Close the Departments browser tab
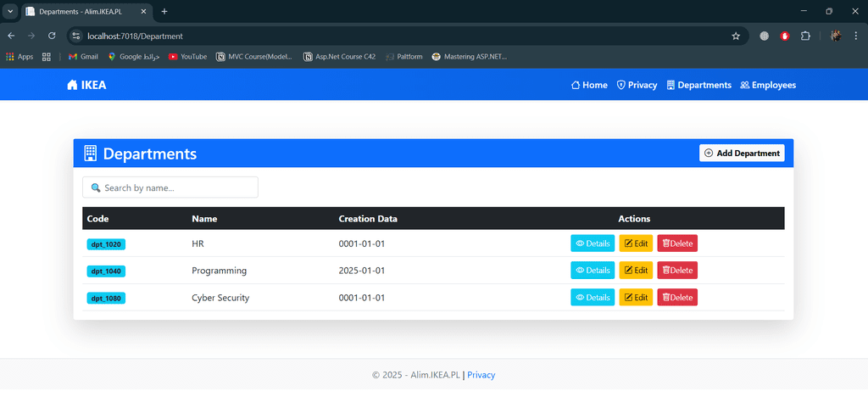Viewport: 868px width, 397px height. click(143, 12)
